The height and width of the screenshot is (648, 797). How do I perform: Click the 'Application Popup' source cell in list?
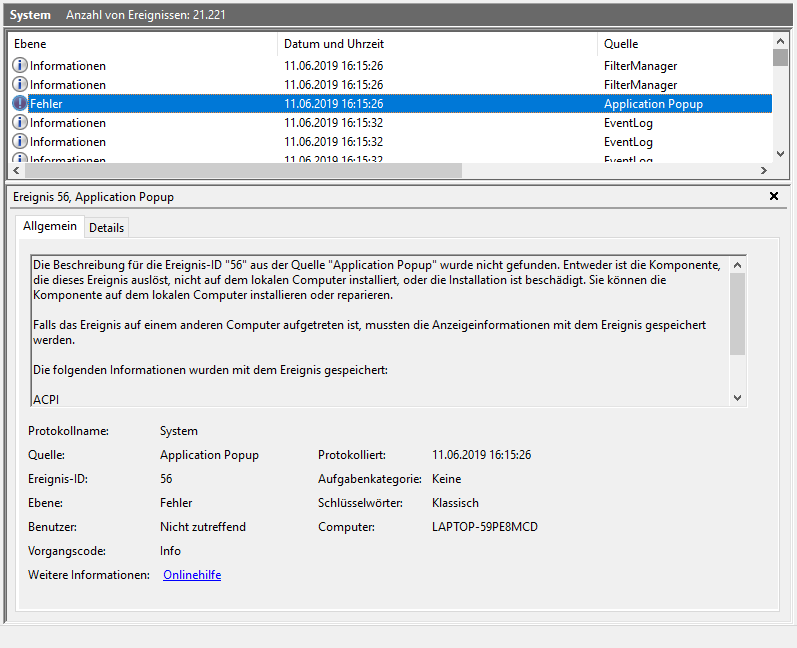click(x=653, y=104)
